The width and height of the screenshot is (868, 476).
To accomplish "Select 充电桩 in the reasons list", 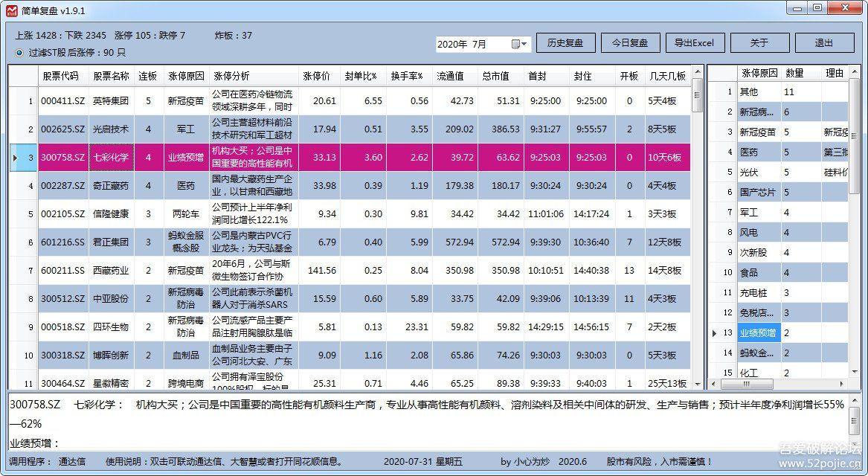I will (759, 292).
